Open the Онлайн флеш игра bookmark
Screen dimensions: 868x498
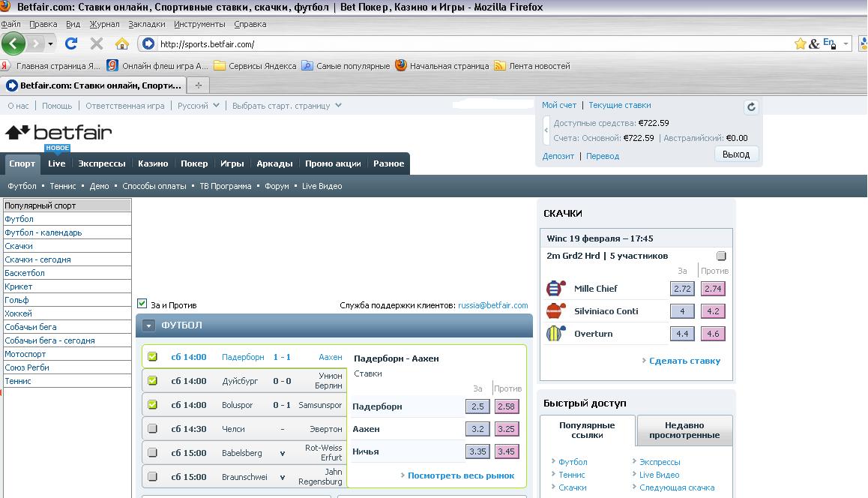(x=157, y=66)
